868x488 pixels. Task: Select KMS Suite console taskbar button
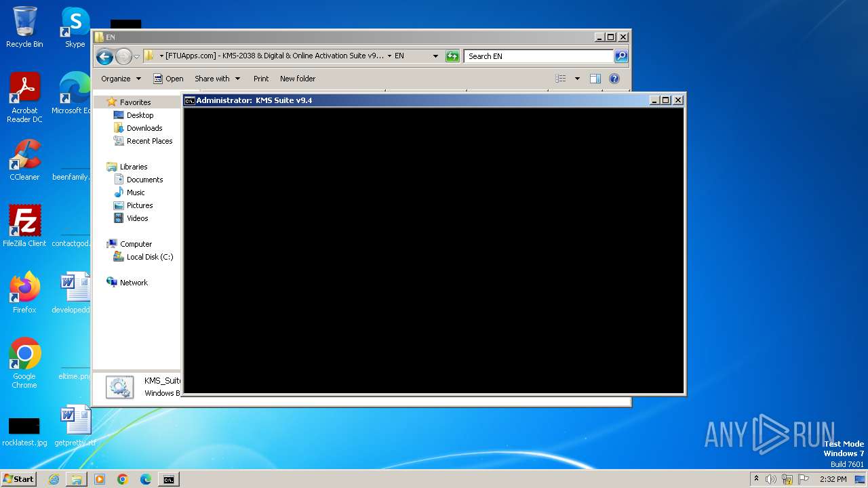click(169, 479)
